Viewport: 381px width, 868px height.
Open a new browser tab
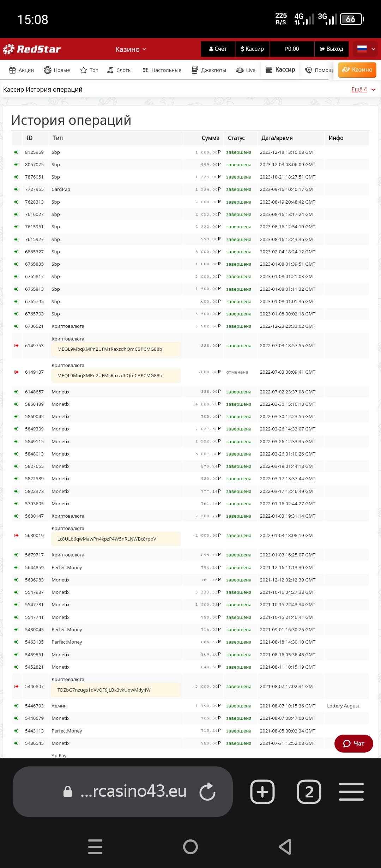point(262,791)
